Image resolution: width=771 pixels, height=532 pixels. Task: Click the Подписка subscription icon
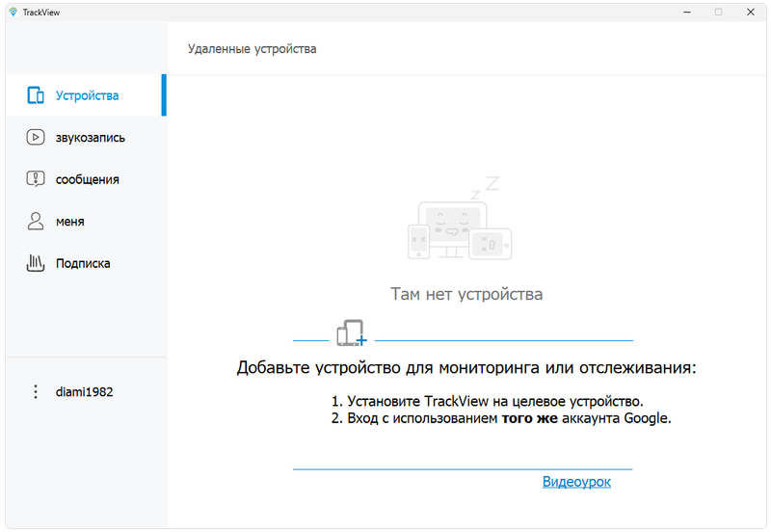(36, 263)
